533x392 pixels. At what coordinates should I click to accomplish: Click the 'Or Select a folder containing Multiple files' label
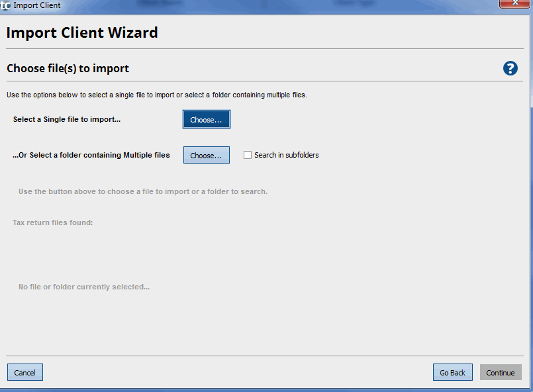pos(91,156)
